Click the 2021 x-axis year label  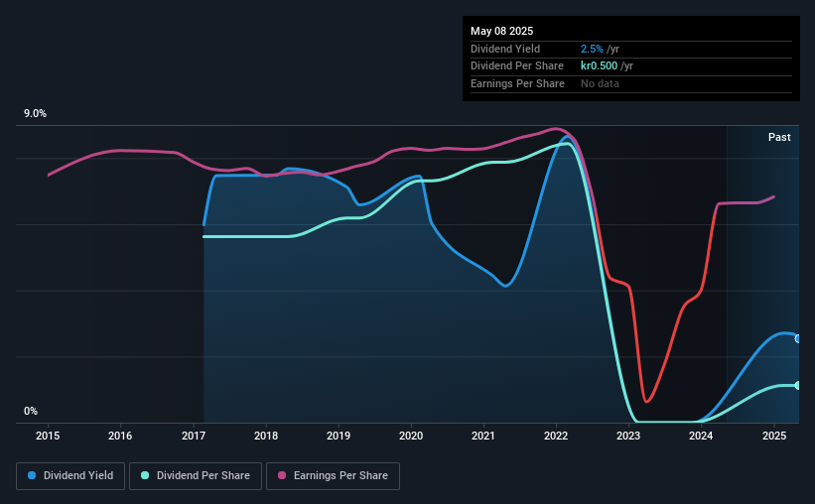tap(483, 436)
